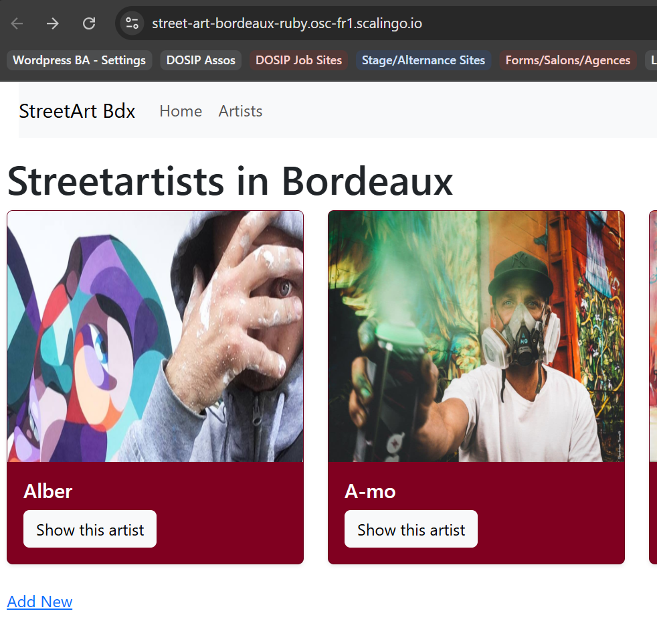Click the StreetArt Bdx brand link

tap(77, 111)
